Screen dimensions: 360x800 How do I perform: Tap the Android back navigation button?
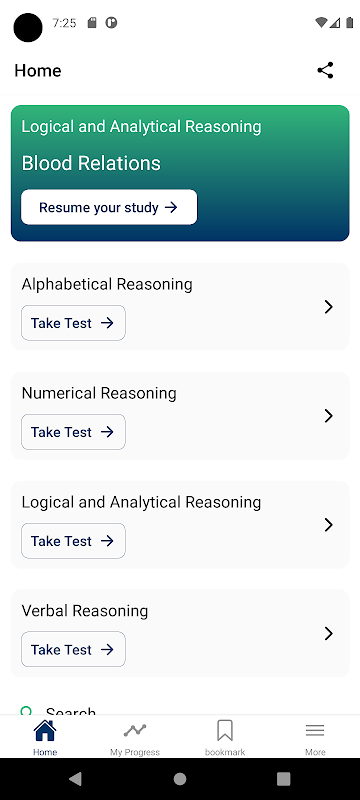tap(75, 779)
